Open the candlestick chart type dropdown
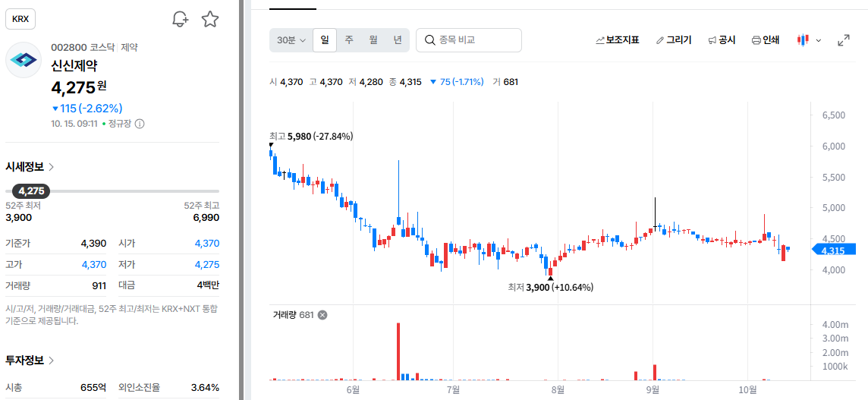The image size is (868, 400). (x=809, y=40)
